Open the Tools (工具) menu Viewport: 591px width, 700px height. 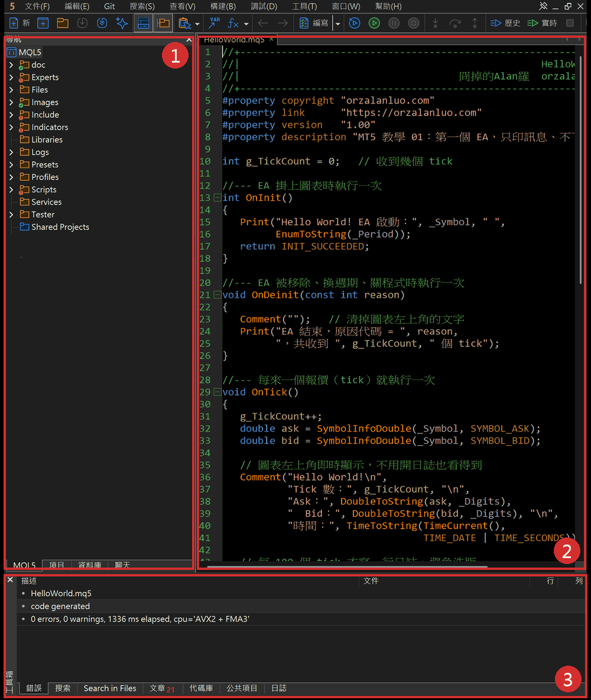tap(304, 7)
